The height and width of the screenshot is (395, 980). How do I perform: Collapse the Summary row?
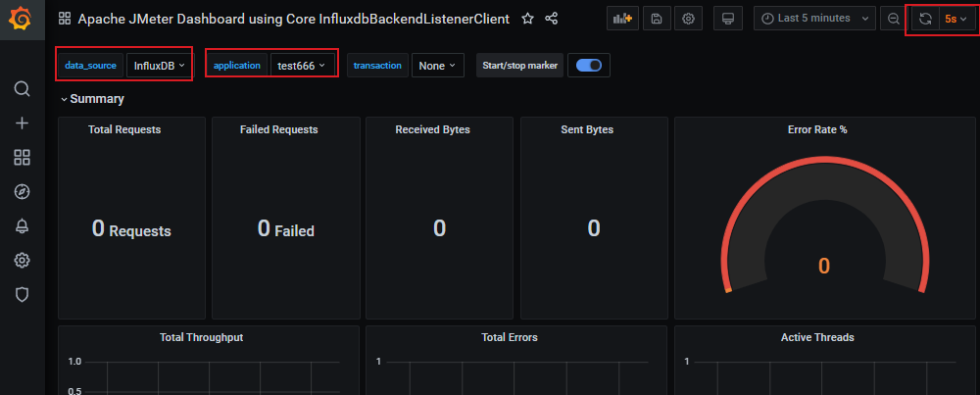[x=92, y=99]
